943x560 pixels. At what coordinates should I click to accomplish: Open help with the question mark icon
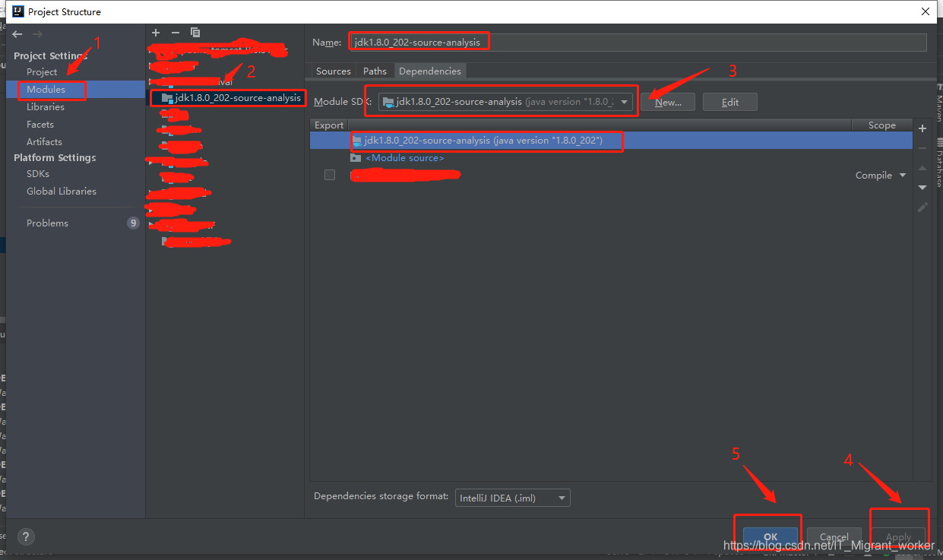(25, 536)
